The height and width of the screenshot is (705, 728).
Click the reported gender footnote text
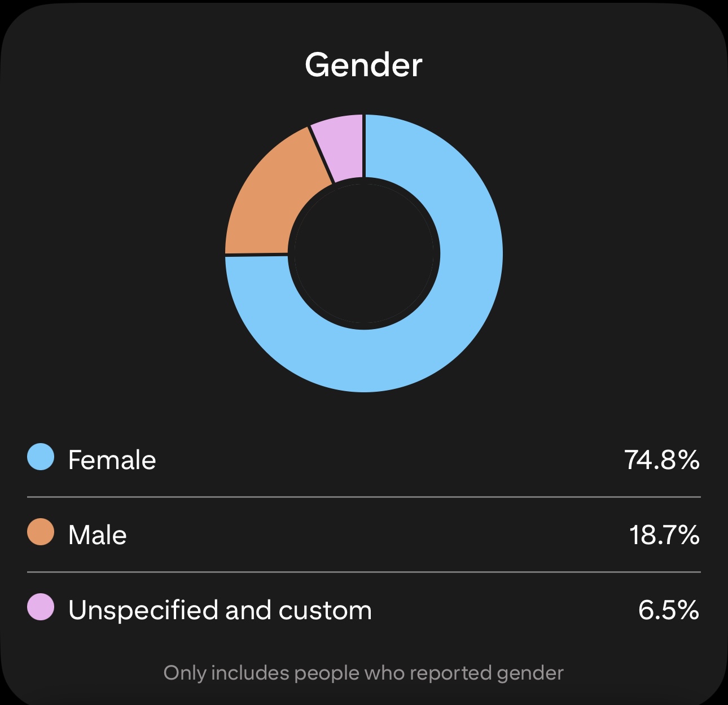[363, 673]
